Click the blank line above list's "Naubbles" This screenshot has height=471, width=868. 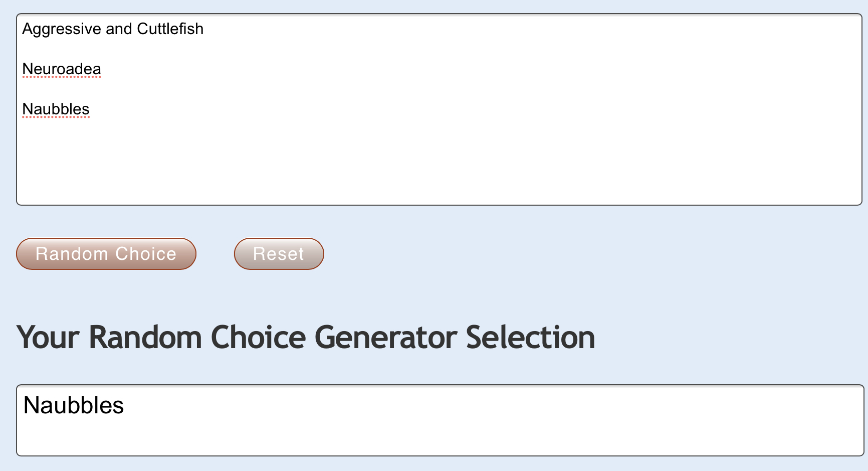tap(150, 89)
